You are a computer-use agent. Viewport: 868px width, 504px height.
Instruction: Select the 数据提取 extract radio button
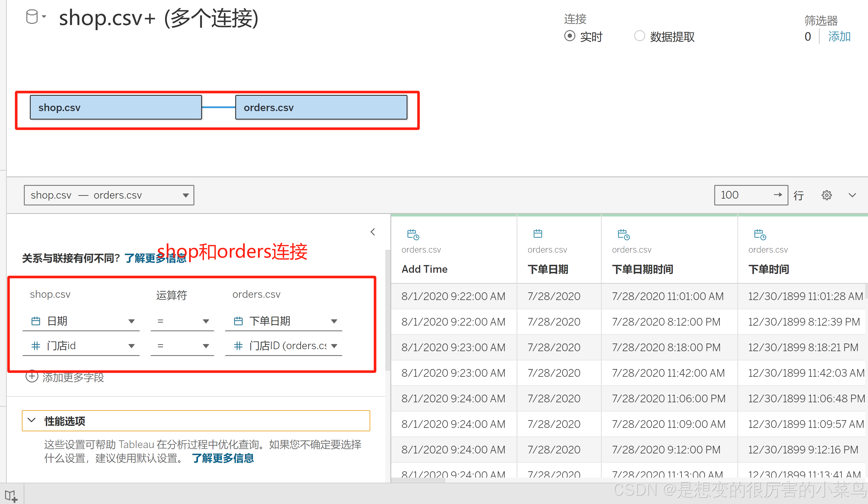point(639,36)
